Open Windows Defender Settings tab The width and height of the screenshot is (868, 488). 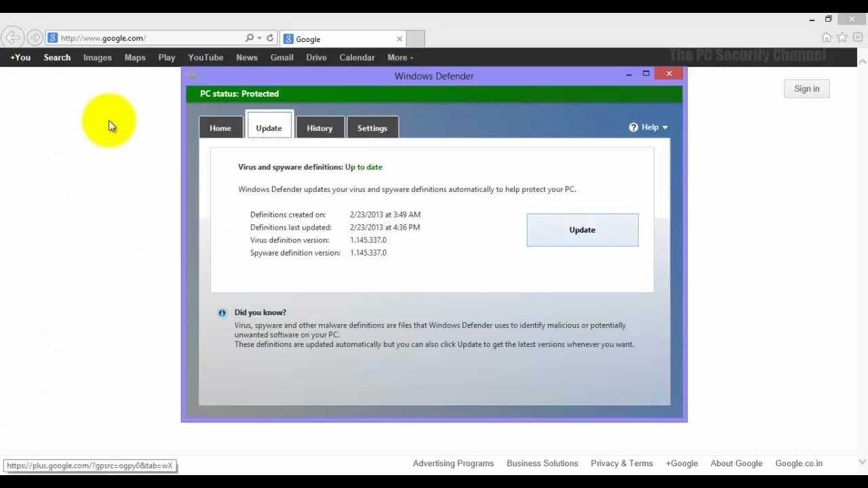pyautogui.click(x=372, y=128)
